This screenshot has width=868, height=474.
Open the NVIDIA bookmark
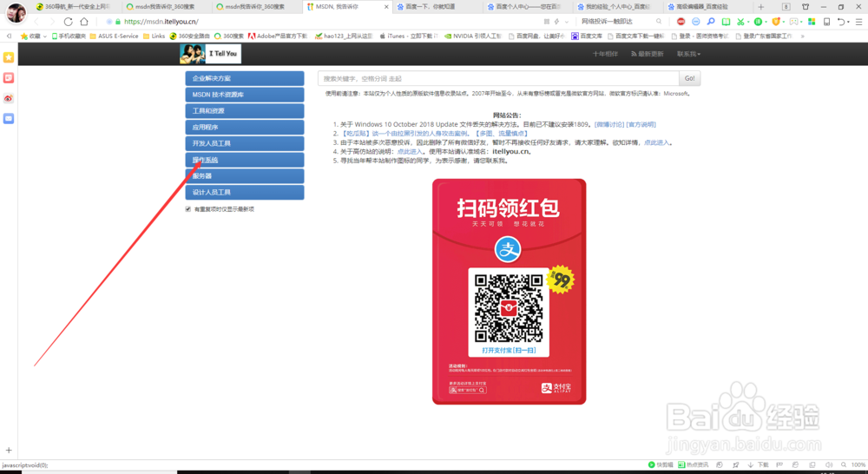pyautogui.click(x=473, y=36)
